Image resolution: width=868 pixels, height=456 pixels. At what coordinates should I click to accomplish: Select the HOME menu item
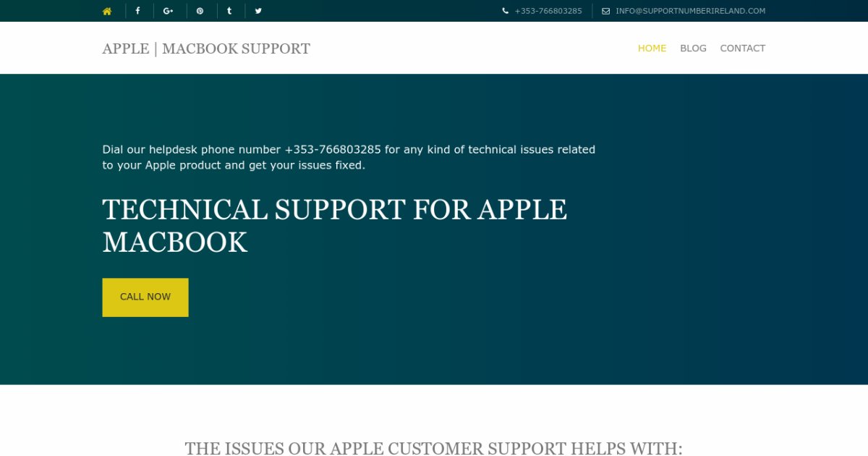[652, 48]
